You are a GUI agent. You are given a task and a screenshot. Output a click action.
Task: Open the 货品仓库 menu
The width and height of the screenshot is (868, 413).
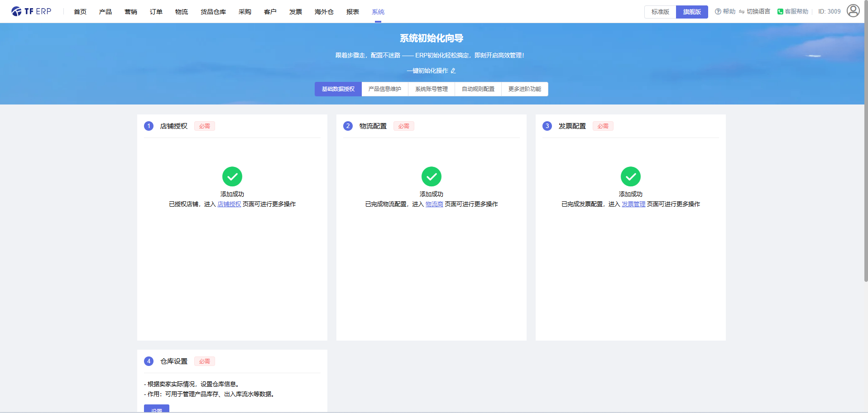click(x=213, y=12)
